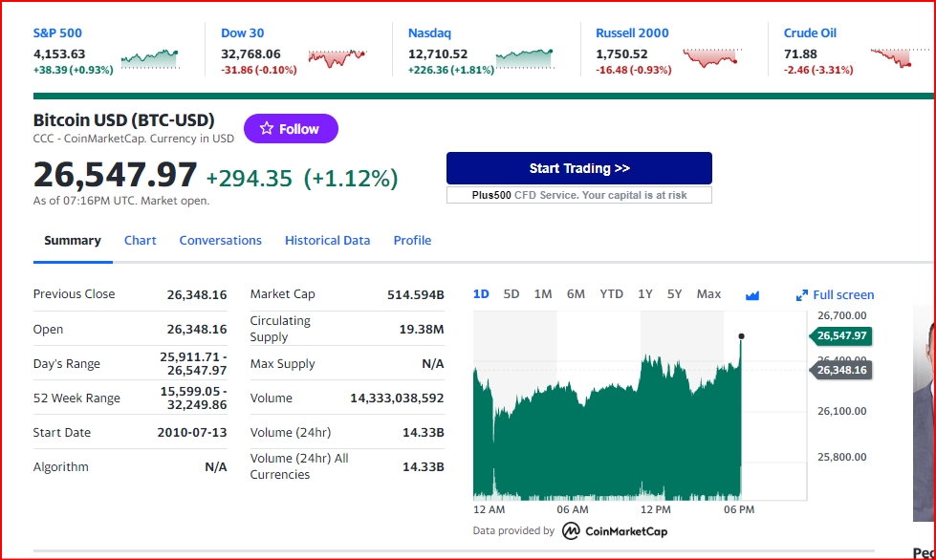The width and height of the screenshot is (936, 560).
Task: Click the Start Date value 2010-07-13
Action: pyautogui.click(x=192, y=432)
